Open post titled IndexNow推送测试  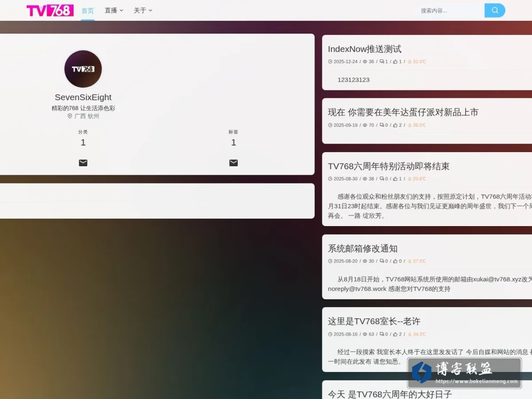click(364, 49)
